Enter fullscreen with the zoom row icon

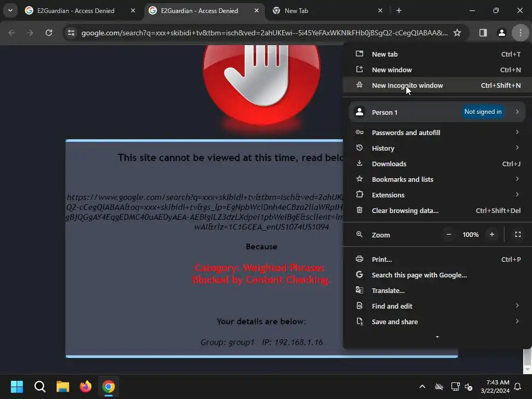coord(518,234)
